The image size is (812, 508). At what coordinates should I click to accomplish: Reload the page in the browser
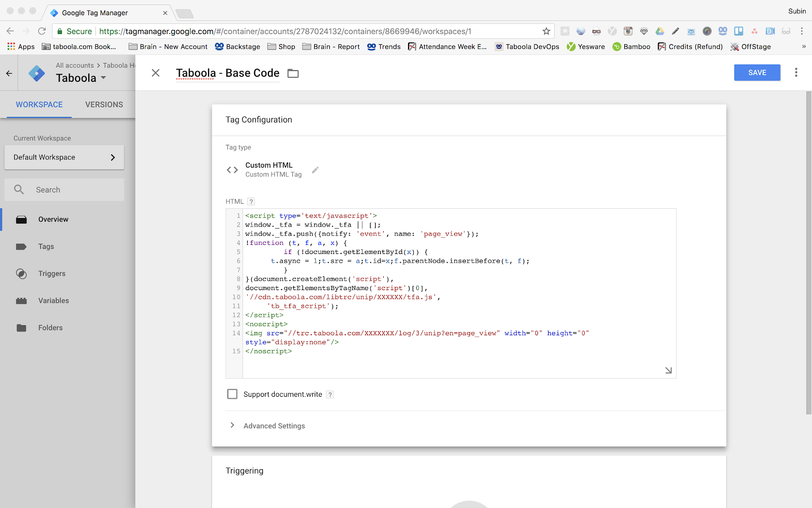coord(42,31)
